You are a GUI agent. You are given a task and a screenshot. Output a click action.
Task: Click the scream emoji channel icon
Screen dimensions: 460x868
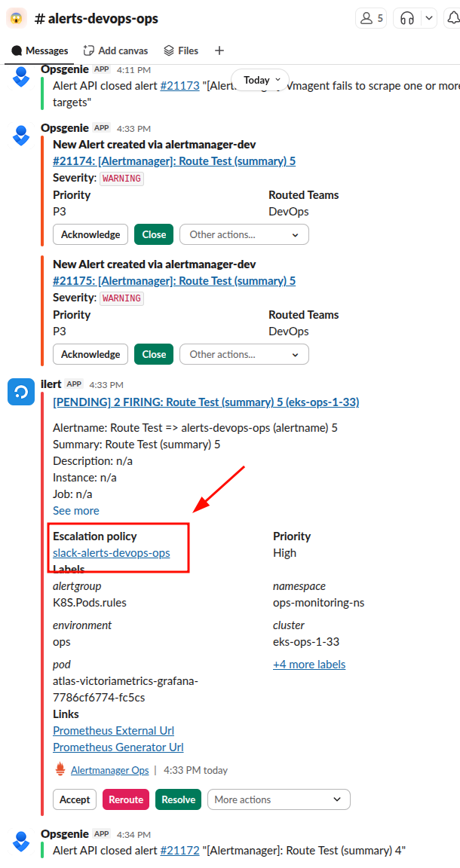coord(17,18)
